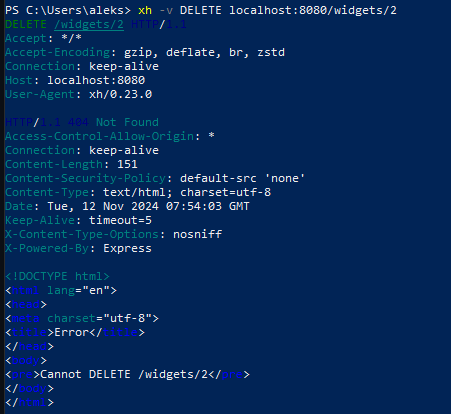
Task: Click the Date value Tue, 12 Nov 2024
Action: tap(103, 206)
